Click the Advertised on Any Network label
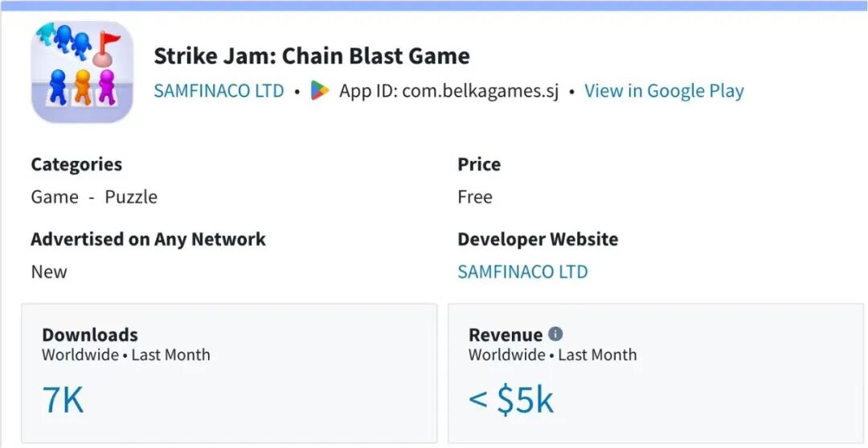The height and width of the screenshot is (448, 868). [148, 239]
